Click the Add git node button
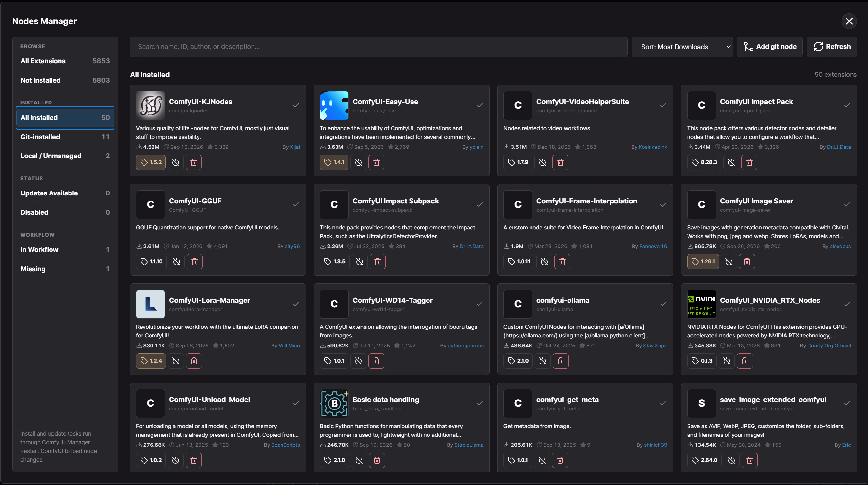868x485 pixels. pyautogui.click(x=770, y=47)
